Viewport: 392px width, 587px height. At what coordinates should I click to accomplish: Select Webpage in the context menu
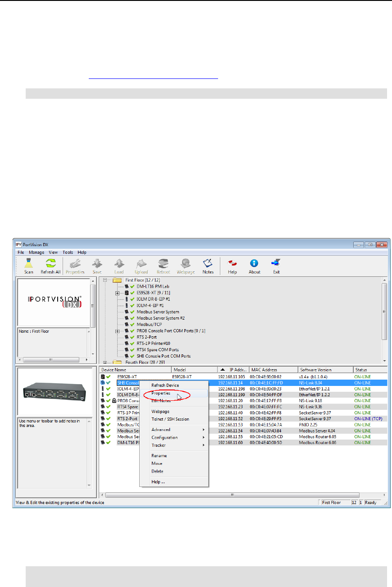coord(174,412)
